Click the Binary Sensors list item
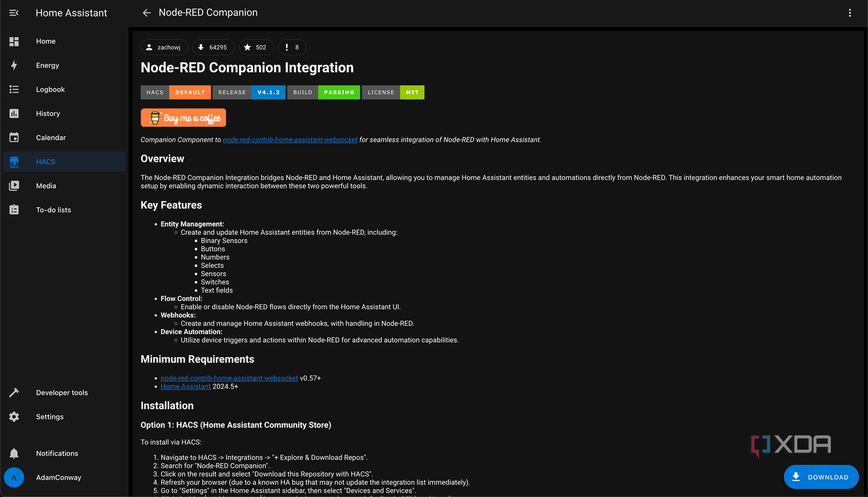The height and width of the screenshot is (497, 868). coord(224,241)
